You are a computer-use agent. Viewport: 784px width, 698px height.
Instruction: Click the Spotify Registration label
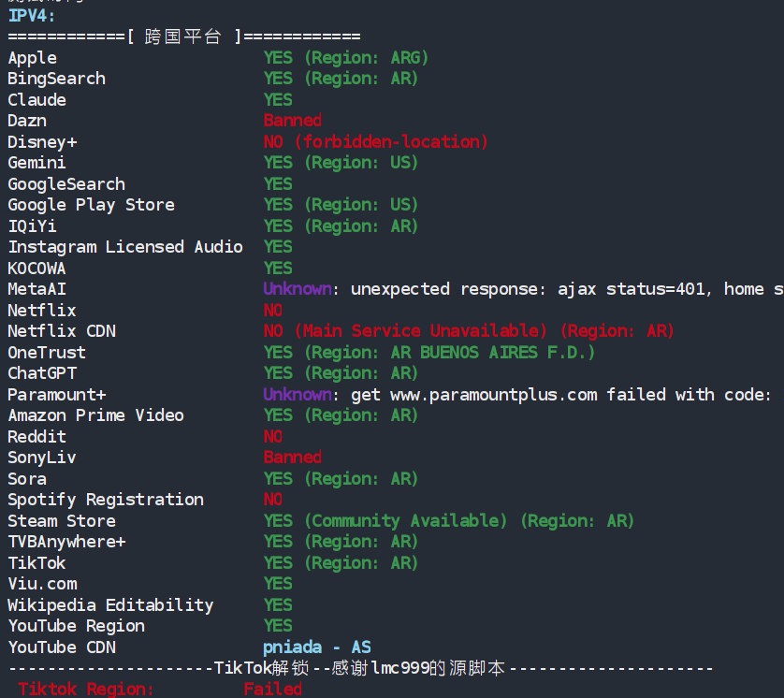106,500
